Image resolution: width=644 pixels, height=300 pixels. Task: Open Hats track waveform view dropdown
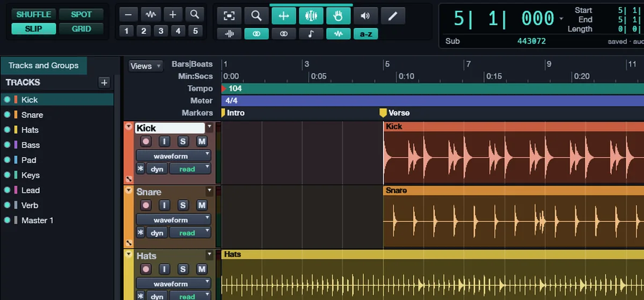tap(173, 284)
